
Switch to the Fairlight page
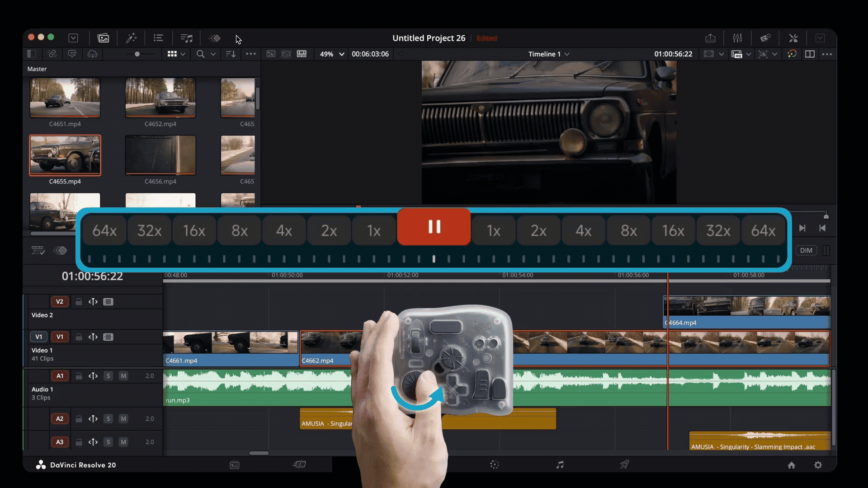pos(561,465)
